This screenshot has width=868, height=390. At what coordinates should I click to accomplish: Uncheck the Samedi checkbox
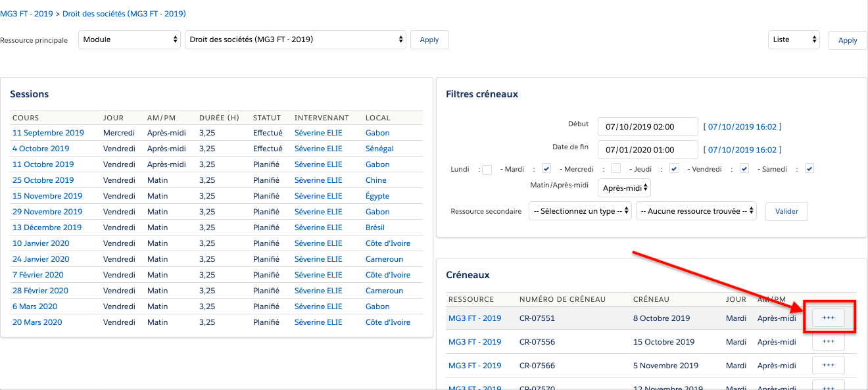coord(809,169)
